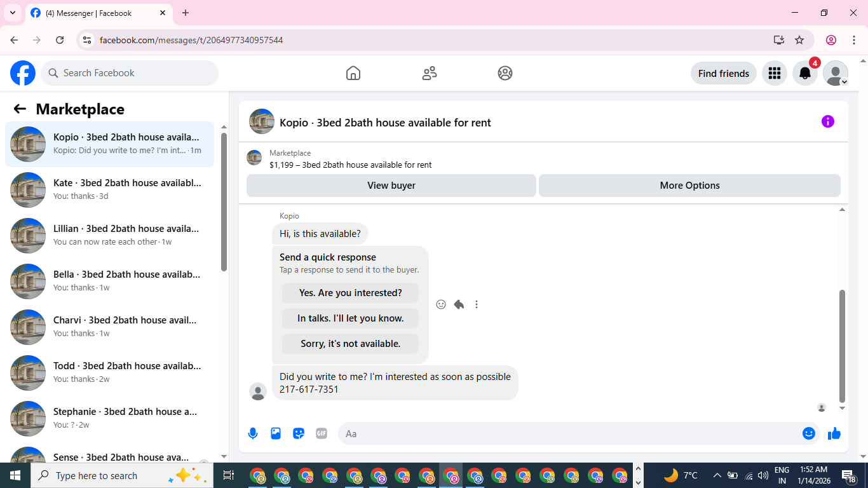Open the Todd conversation in list
Screen dimensions: 868x488
[x=109, y=373]
